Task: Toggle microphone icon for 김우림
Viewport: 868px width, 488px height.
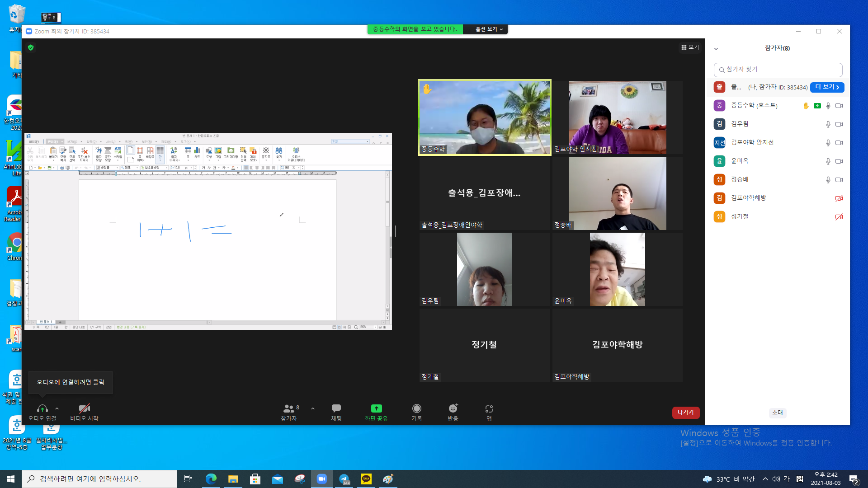Action: (x=828, y=124)
